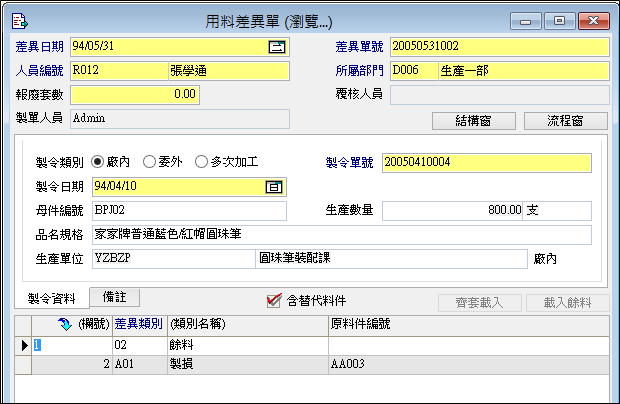
Task: Click the 流程窗 button
Action: [565, 121]
